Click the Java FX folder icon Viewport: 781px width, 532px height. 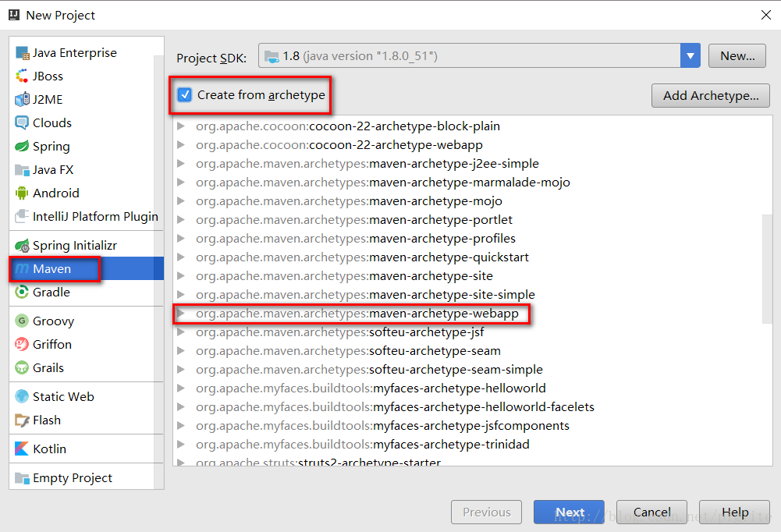click(x=22, y=170)
